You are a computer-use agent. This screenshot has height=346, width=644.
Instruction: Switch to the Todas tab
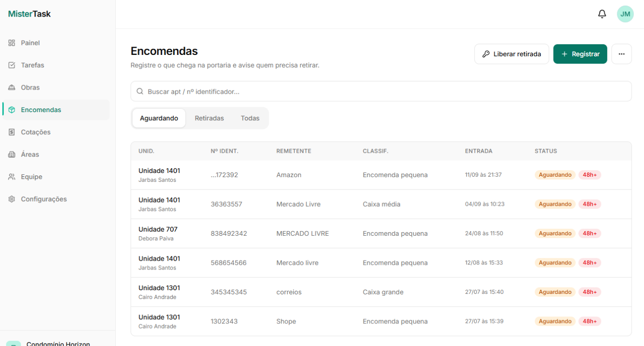[250, 118]
